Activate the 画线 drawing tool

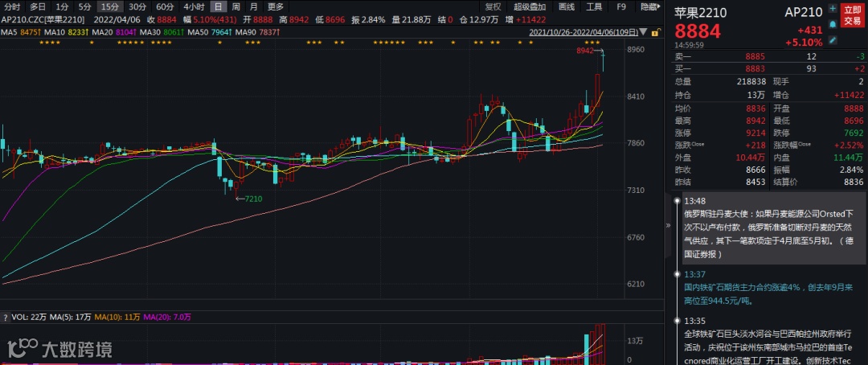coord(567,6)
